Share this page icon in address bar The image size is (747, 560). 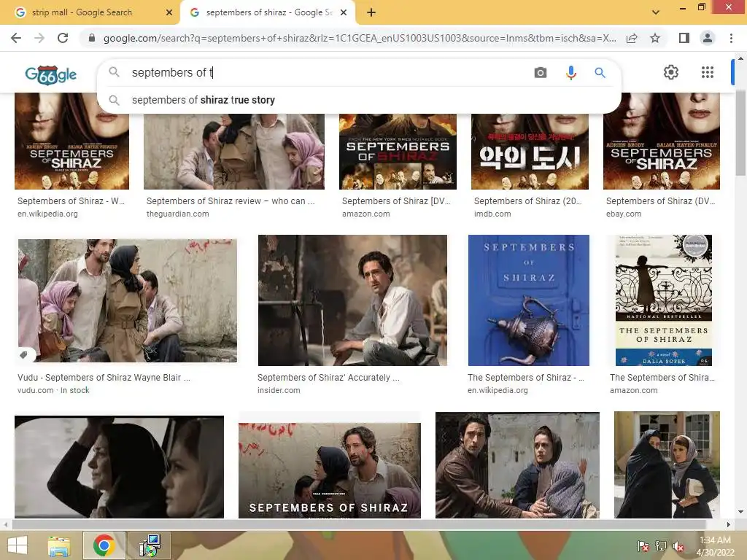tap(632, 38)
